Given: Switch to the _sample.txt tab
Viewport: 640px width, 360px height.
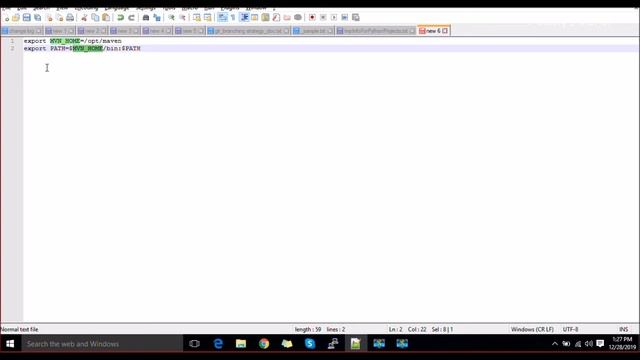Looking at the screenshot, I should pyautogui.click(x=312, y=31).
